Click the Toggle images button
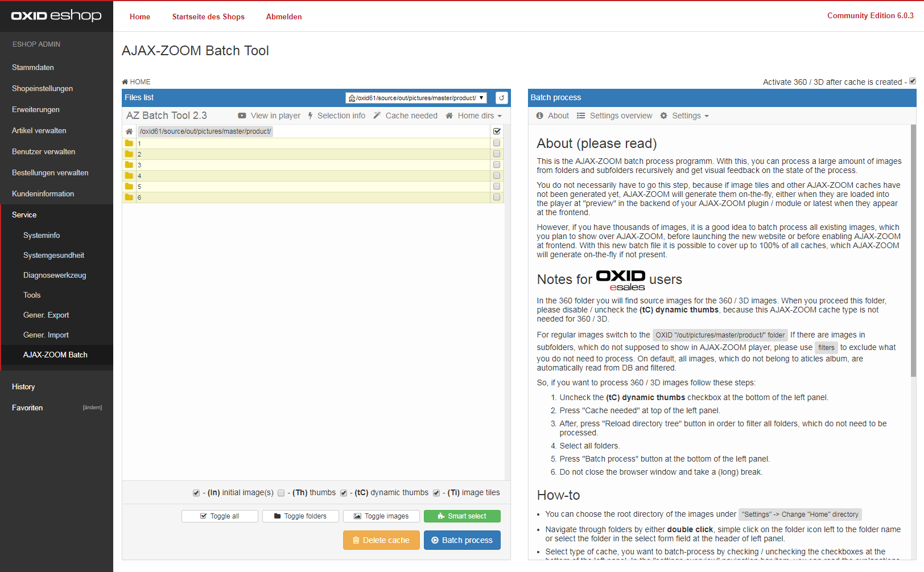This screenshot has width=924, height=572. [381, 516]
